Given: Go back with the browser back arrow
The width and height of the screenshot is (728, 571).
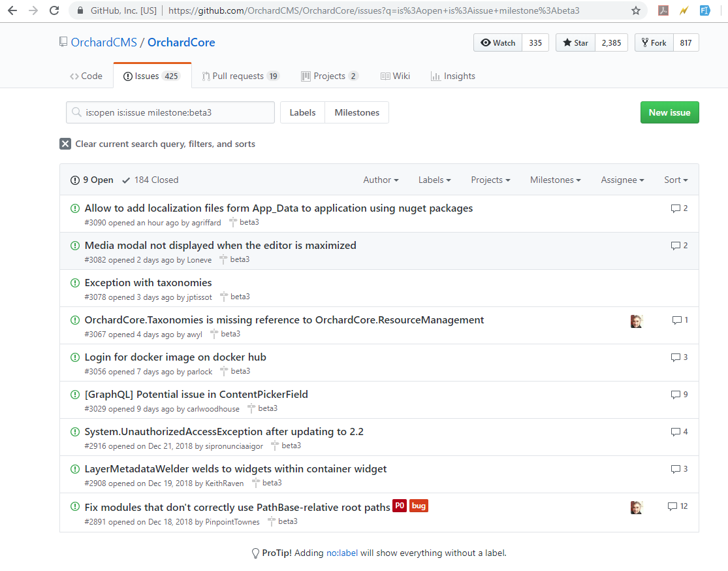Looking at the screenshot, I should pos(12,10).
